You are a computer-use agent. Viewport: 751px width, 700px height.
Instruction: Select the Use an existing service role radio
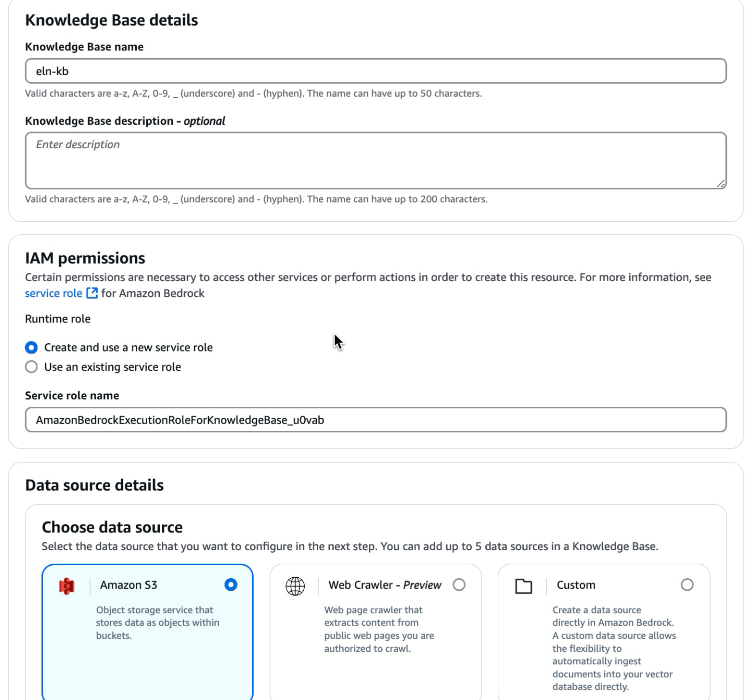(31, 367)
